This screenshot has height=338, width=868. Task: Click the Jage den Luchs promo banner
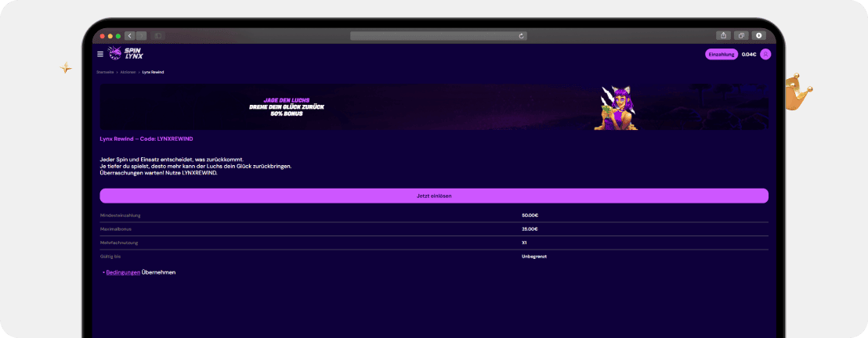[x=434, y=106]
